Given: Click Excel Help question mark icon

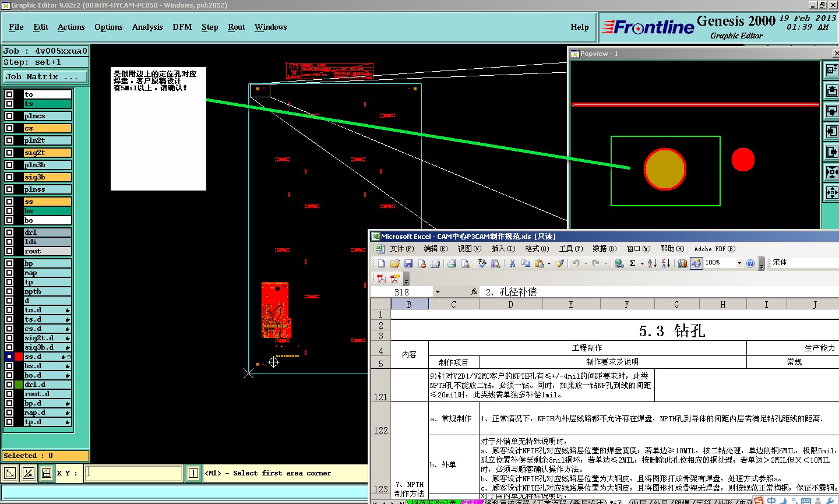Looking at the screenshot, I should pyautogui.click(x=750, y=263).
